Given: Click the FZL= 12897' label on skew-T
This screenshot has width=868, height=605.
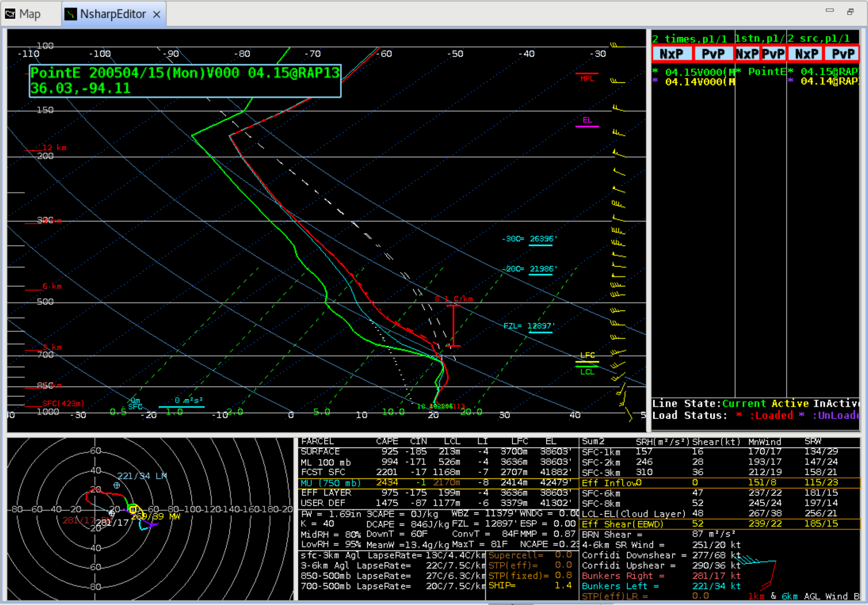Looking at the screenshot, I should [x=528, y=326].
